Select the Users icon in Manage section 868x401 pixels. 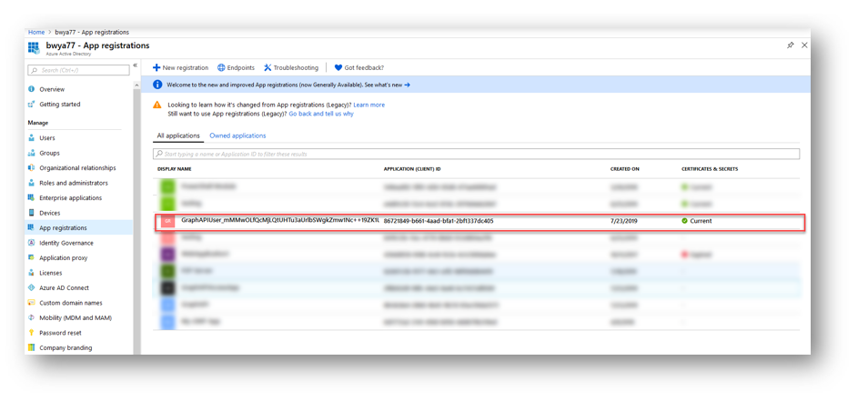[x=32, y=137]
